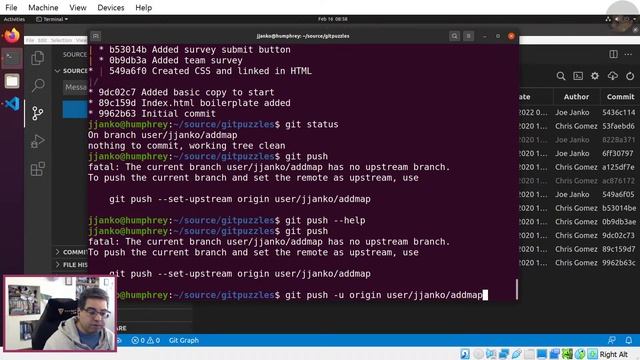Expand the FILE HISTORY section

[x=71, y=264]
